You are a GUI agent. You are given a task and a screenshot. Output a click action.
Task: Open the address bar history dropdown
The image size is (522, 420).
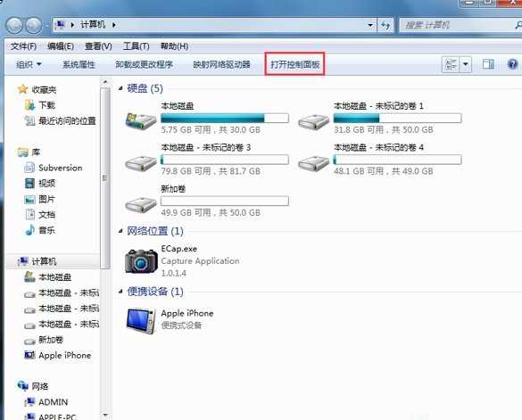(x=370, y=25)
